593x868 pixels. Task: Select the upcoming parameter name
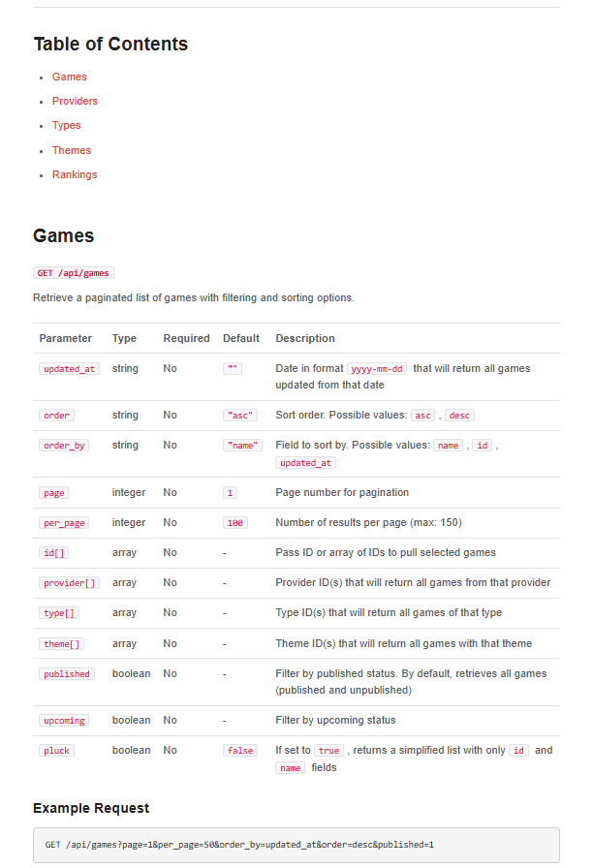click(x=64, y=721)
